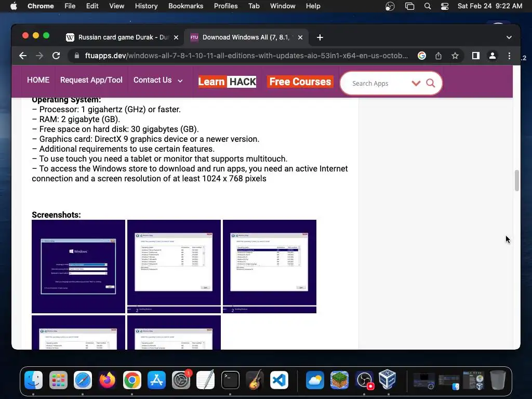The width and height of the screenshot is (532, 399).
Task: Click the address bar URL
Action: (246, 56)
